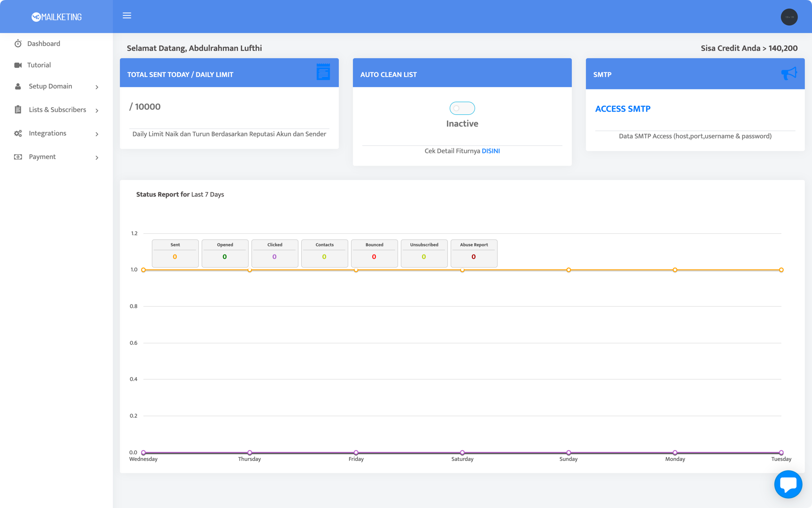Click the profile avatar

[789, 17]
